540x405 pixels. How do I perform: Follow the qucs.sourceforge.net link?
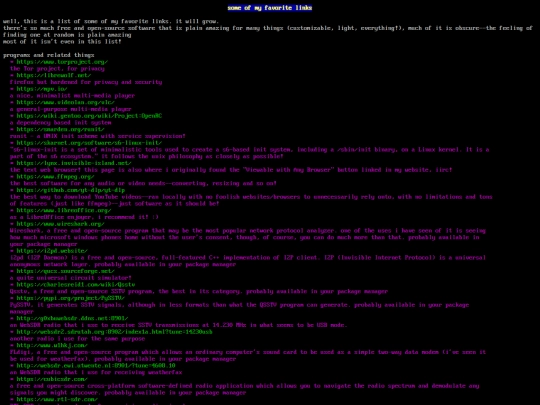pyautogui.click(x=65, y=271)
